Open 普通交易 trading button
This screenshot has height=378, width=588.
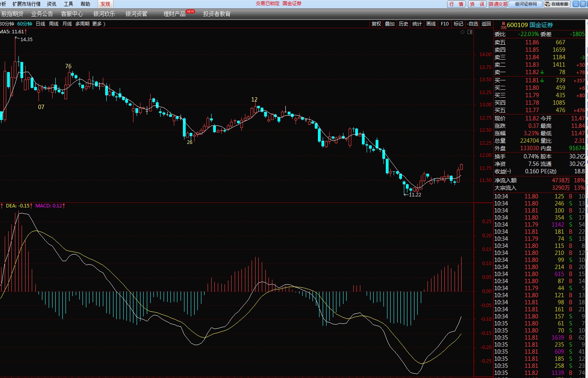[498, 4]
